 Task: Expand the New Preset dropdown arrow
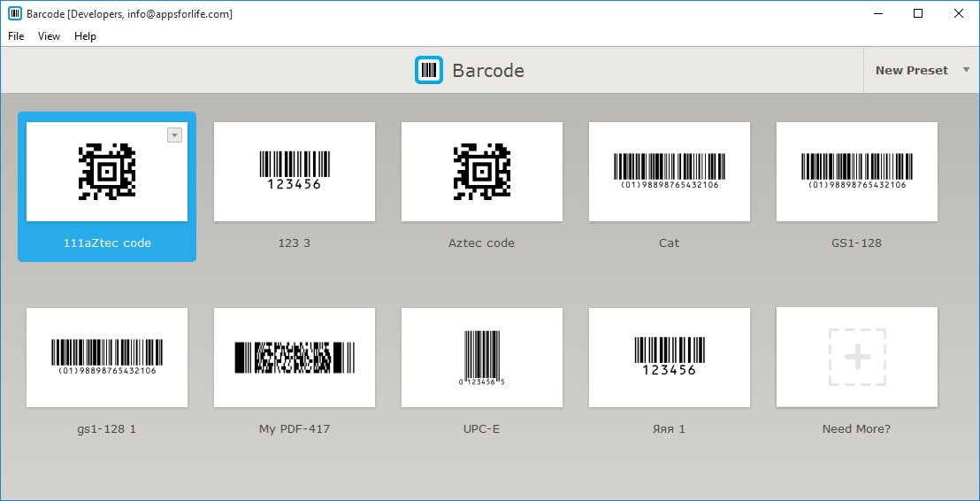[966, 70]
